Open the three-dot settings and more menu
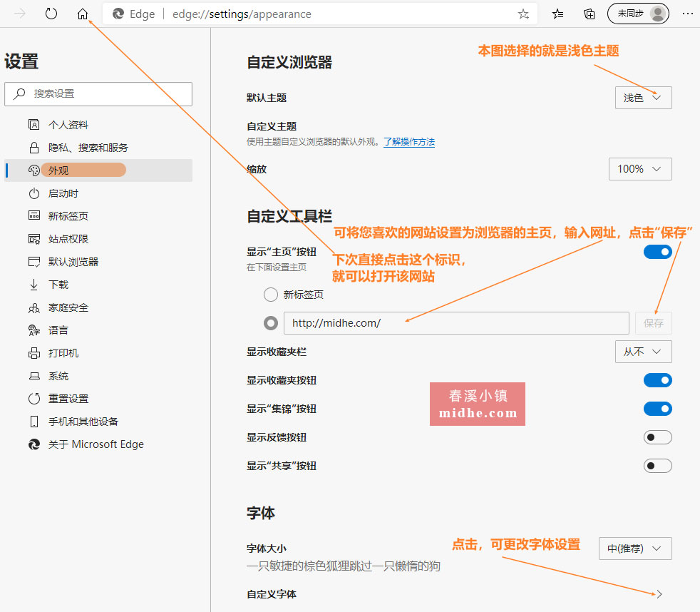This screenshot has height=612, width=700. pyautogui.click(x=688, y=14)
